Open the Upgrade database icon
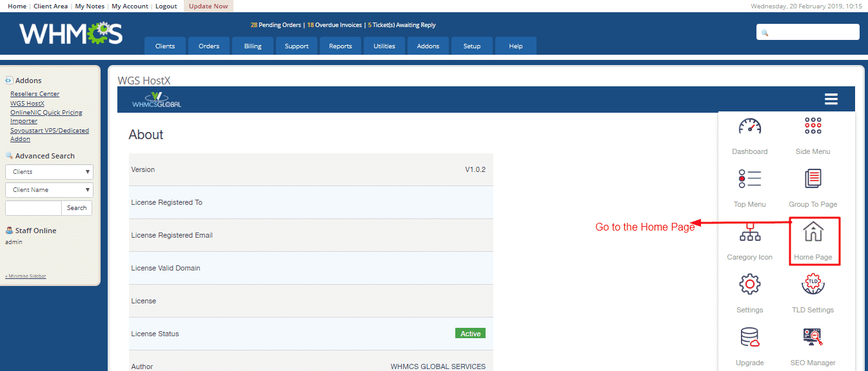 coord(749,337)
